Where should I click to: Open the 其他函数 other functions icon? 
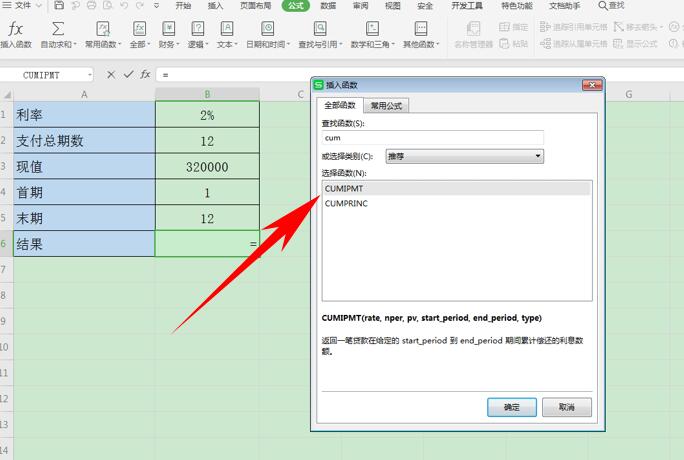[421, 29]
